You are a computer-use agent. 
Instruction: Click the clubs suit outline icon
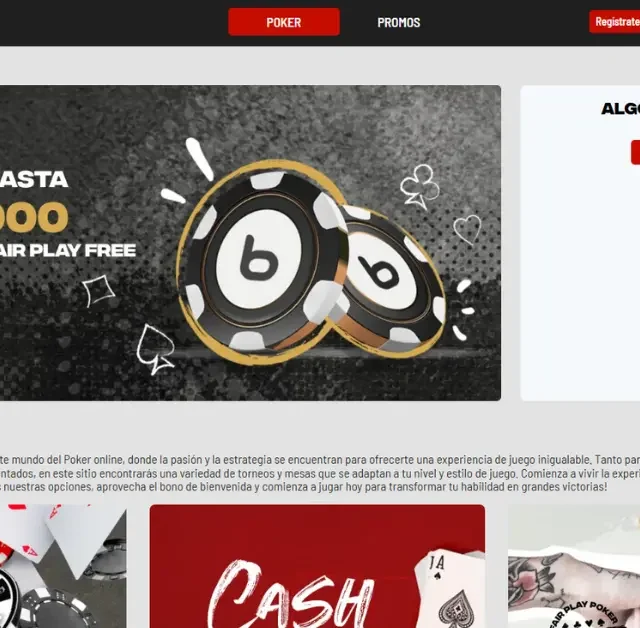pos(419,186)
